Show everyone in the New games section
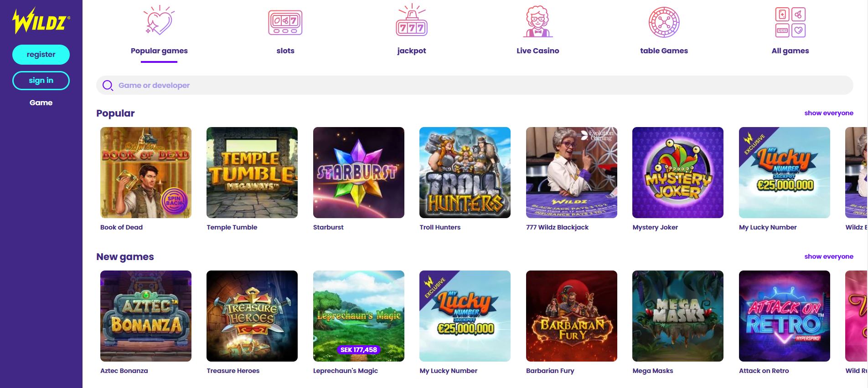The width and height of the screenshot is (868, 388). pyautogui.click(x=829, y=256)
